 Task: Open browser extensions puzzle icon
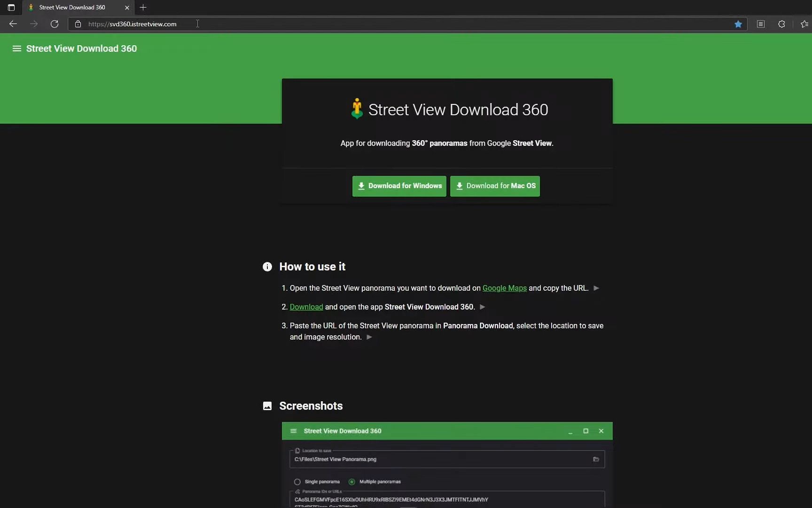click(781, 24)
